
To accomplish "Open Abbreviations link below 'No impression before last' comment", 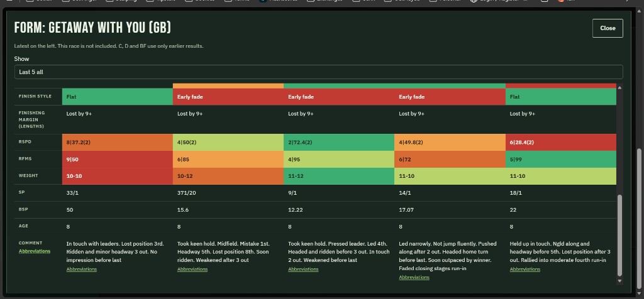I will point(81,269).
